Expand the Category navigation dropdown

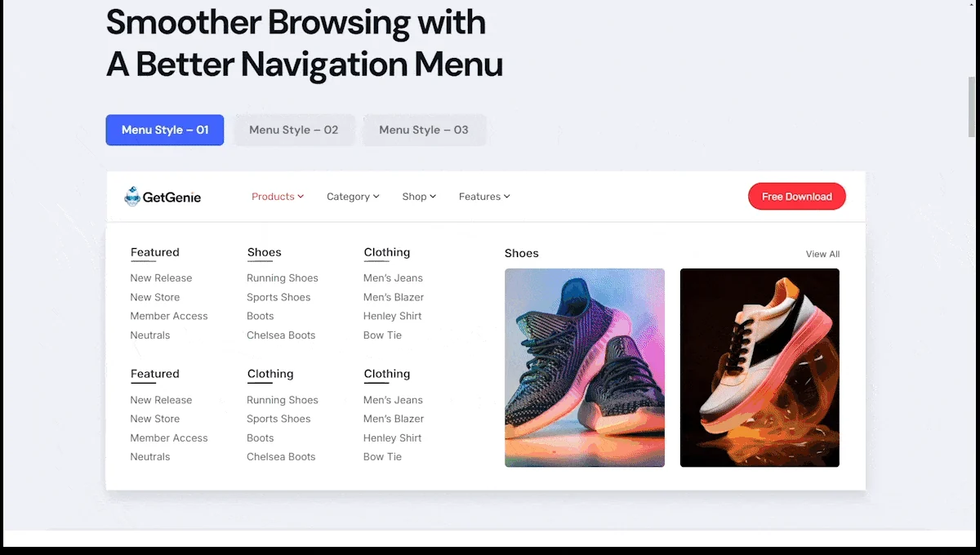pyautogui.click(x=352, y=196)
